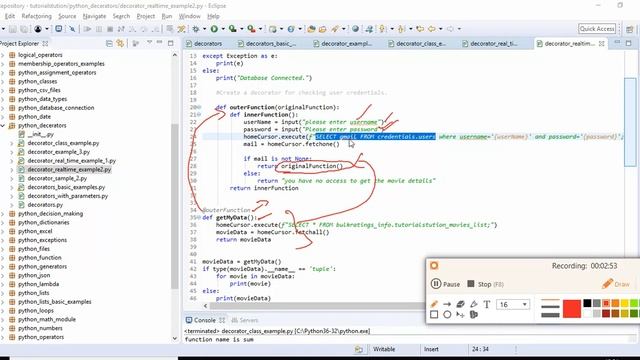
Task: Select the rectangle shape tool in recorder panel
Action: (x=434, y=314)
